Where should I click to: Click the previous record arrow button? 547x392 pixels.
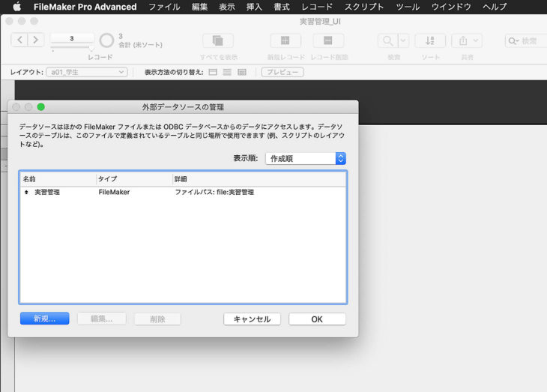point(19,40)
